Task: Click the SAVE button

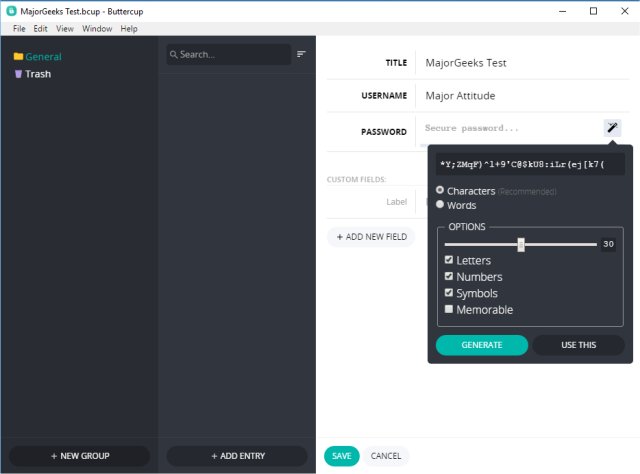Action: pos(342,456)
